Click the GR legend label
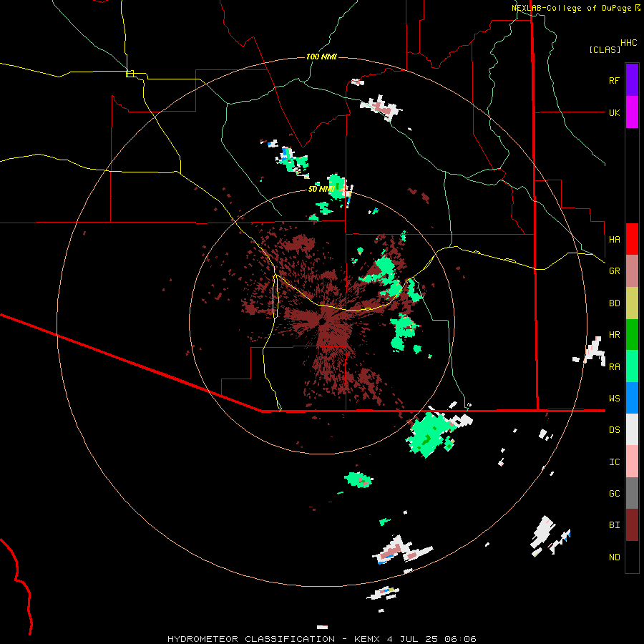 coord(614,271)
